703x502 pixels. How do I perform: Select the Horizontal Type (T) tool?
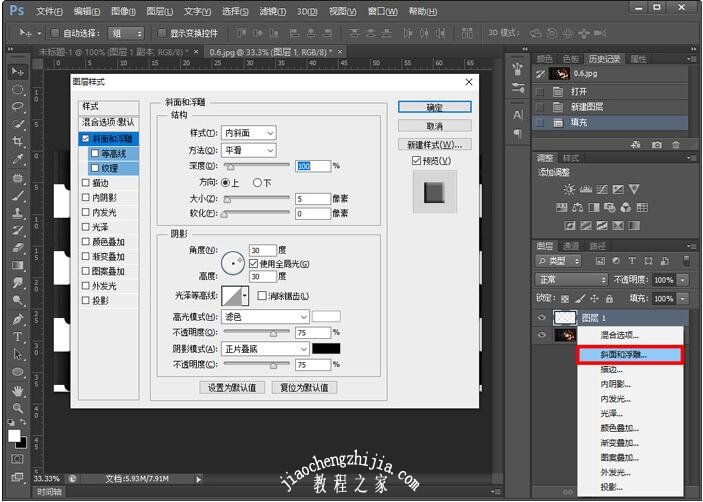tap(17, 338)
